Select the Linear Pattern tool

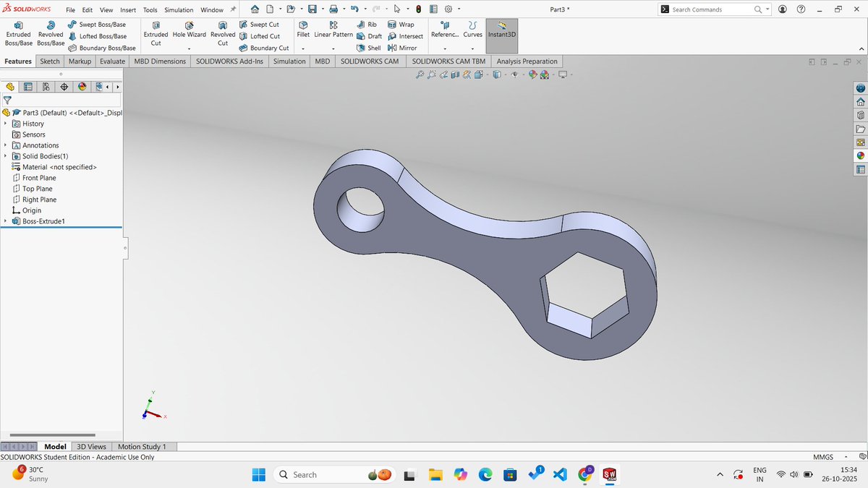pos(333,30)
